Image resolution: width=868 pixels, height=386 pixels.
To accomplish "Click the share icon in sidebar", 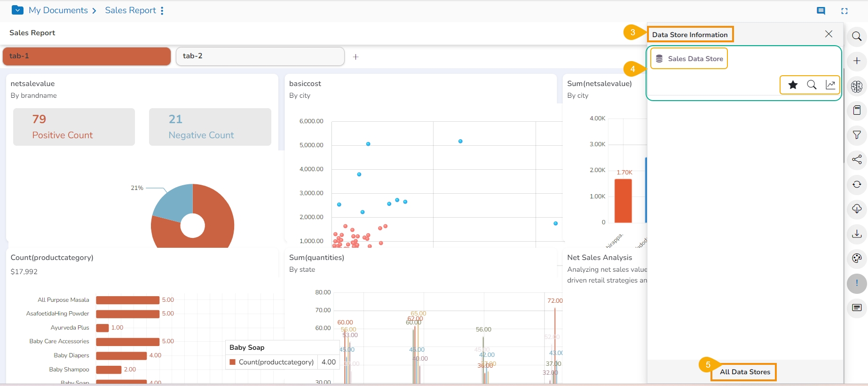I will pos(857,160).
